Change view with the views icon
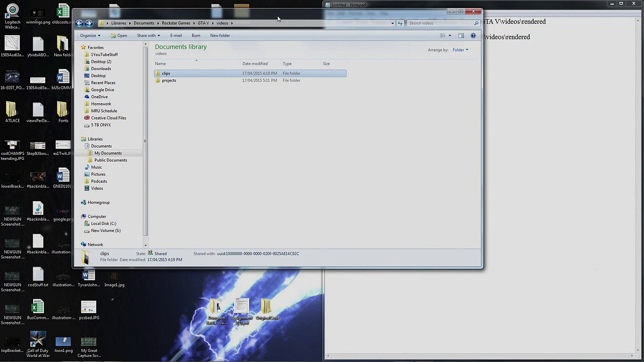The width and height of the screenshot is (644, 362). coord(443,36)
